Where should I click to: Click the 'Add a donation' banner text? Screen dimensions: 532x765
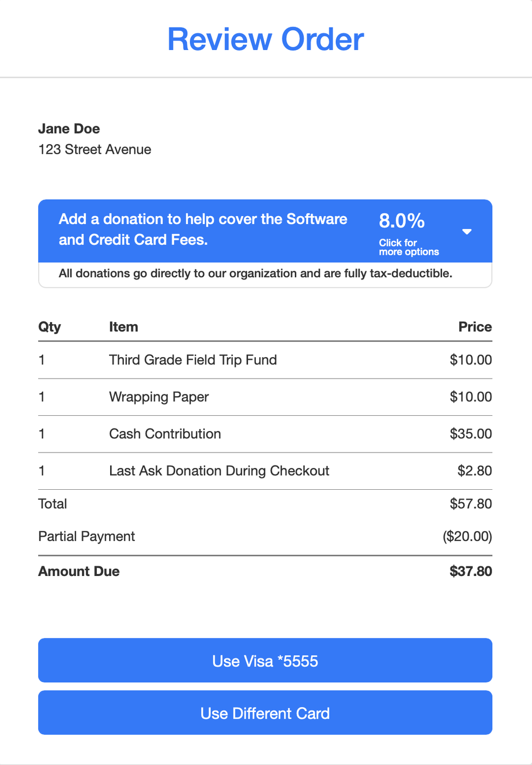click(x=203, y=229)
